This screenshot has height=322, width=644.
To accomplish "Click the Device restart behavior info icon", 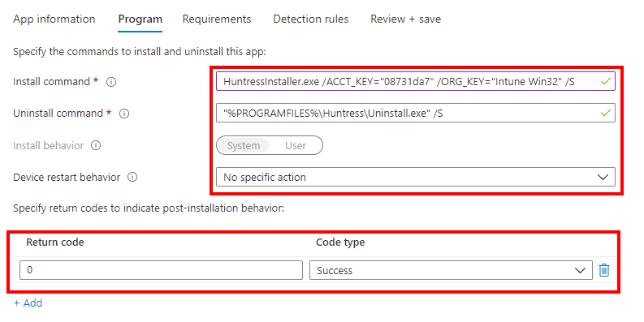I will pos(132,177).
